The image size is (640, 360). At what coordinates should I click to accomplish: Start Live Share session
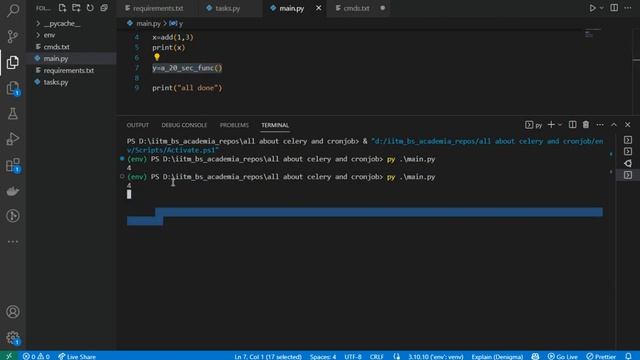tap(77, 356)
